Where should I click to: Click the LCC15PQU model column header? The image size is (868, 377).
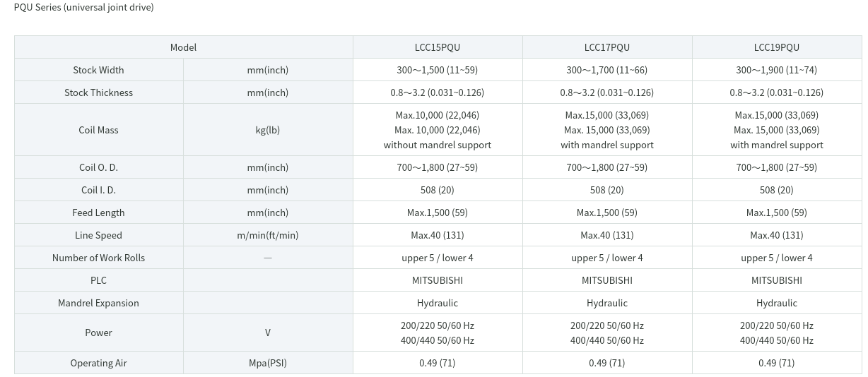click(x=438, y=47)
